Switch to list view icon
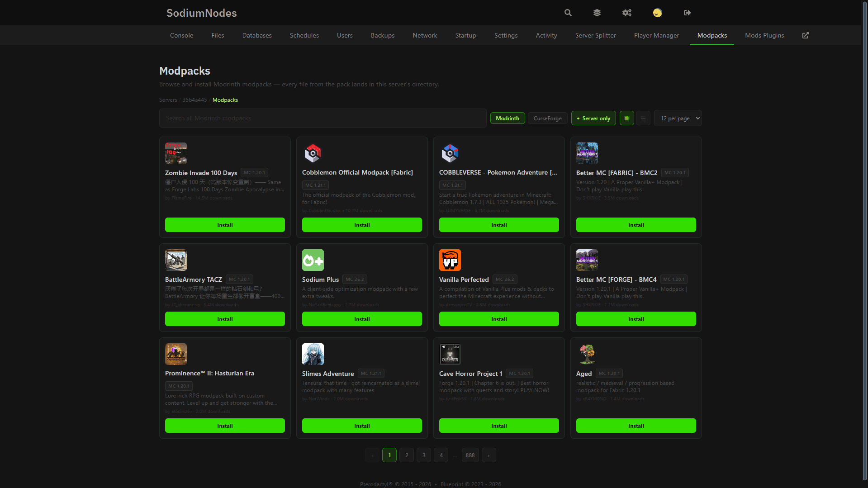The width and height of the screenshot is (868, 488). tap(643, 118)
